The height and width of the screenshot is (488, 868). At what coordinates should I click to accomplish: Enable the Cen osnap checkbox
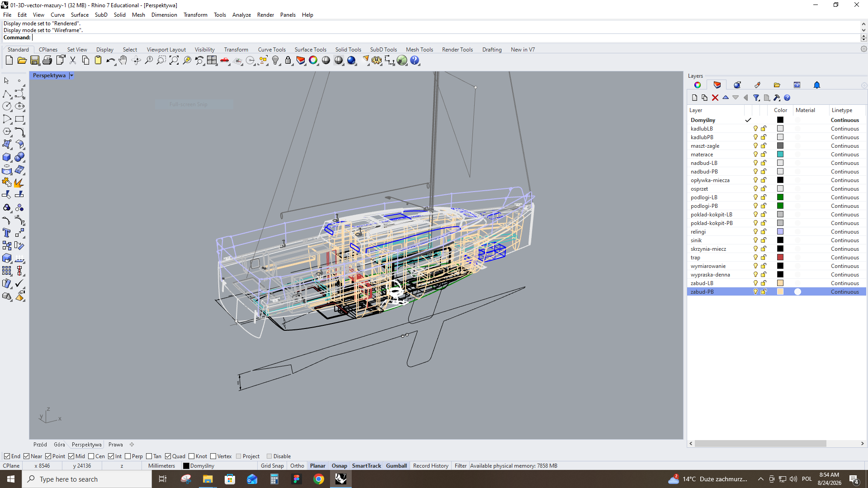(x=91, y=456)
